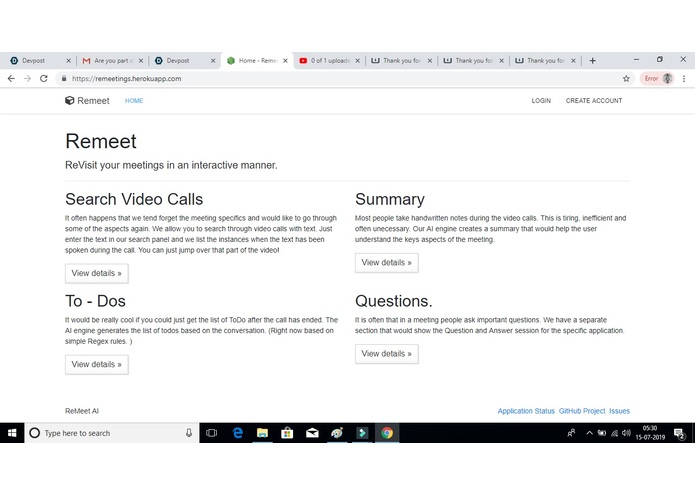Click the 'Search Video Calls' heading

pos(134,199)
